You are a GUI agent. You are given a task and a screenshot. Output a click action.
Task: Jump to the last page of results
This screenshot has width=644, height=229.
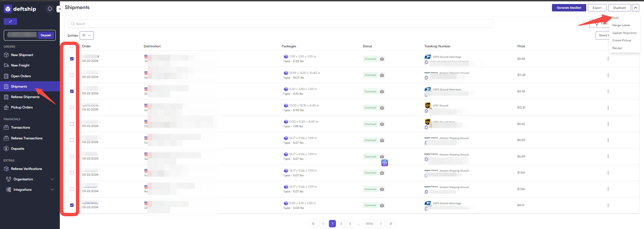tap(391, 224)
